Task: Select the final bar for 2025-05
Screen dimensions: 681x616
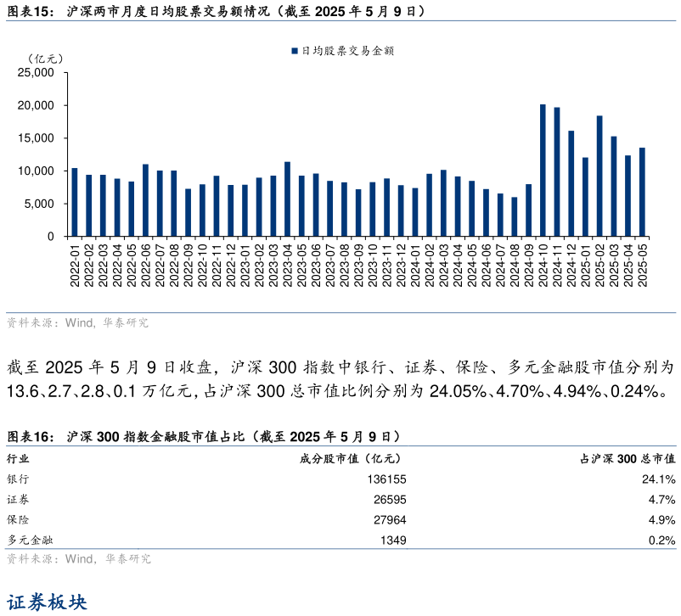Action: point(643,191)
